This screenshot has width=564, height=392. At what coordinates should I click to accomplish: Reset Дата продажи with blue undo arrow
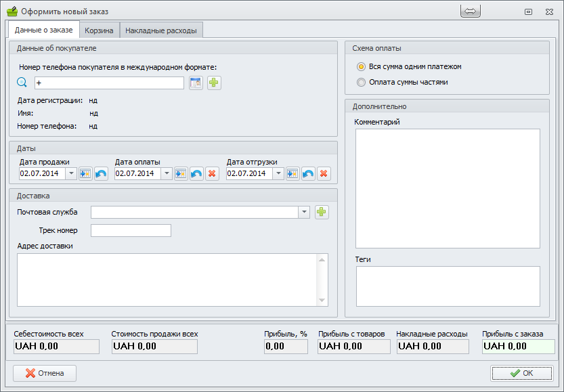click(x=101, y=173)
